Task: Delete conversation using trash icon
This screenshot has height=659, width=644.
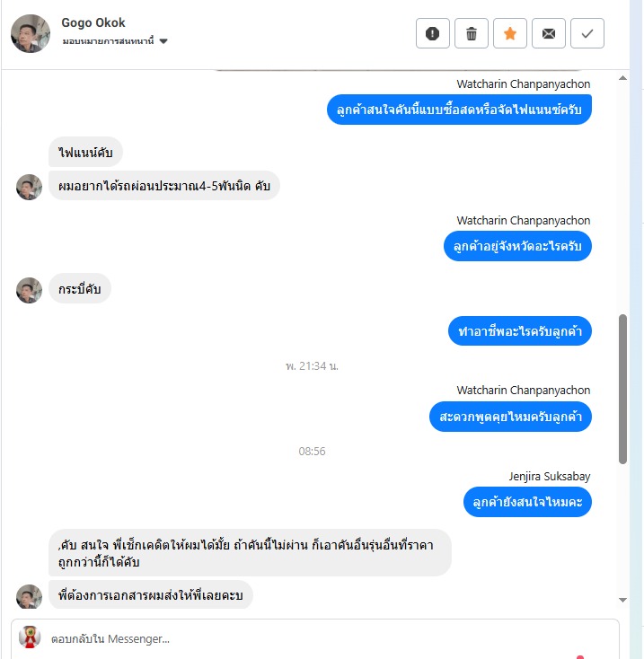Action: point(472,33)
